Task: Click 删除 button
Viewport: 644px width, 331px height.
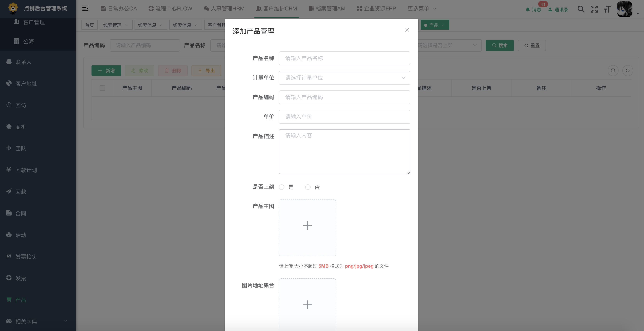Action: (173, 70)
